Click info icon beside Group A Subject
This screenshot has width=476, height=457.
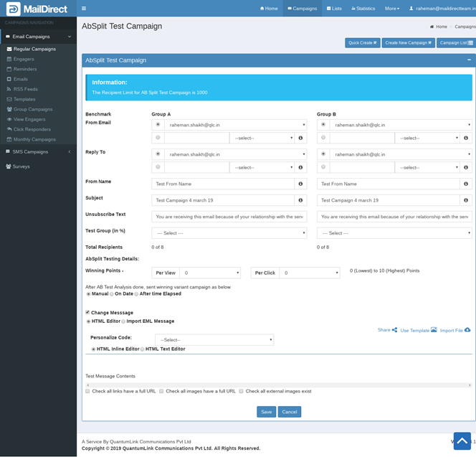tap(300, 200)
